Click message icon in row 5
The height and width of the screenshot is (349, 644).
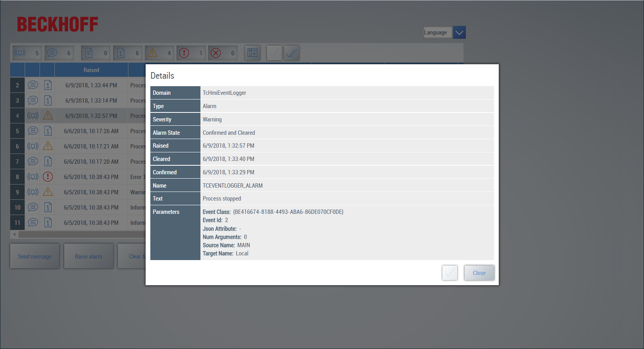pyautogui.click(x=33, y=131)
